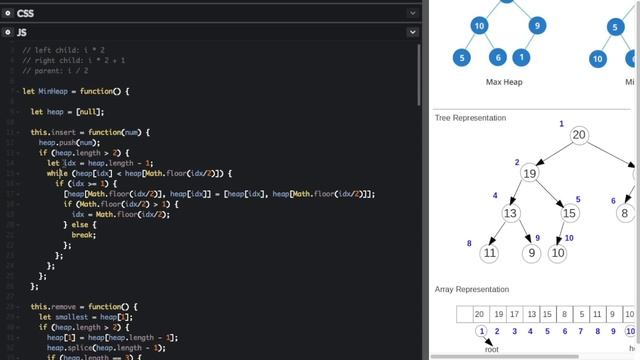Viewport: 640px width, 360px height.
Task: Click tree node 13
Action: (x=511, y=213)
